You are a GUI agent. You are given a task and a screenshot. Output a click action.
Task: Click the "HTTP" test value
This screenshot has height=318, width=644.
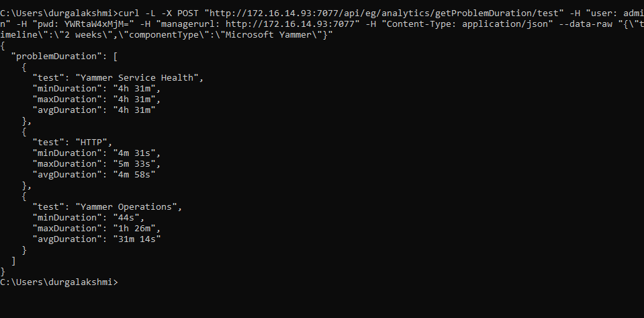coord(93,143)
